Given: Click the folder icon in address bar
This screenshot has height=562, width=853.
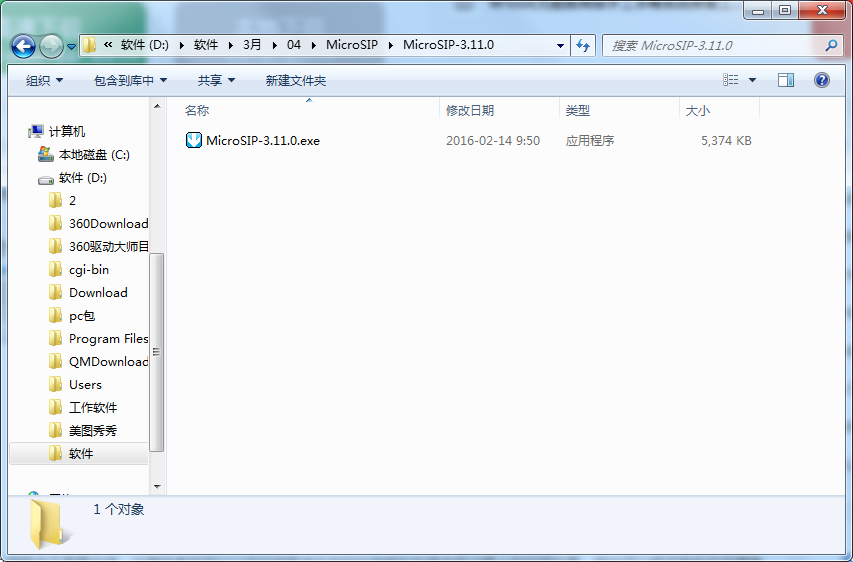Looking at the screenshot, I should tap(90, 45).
